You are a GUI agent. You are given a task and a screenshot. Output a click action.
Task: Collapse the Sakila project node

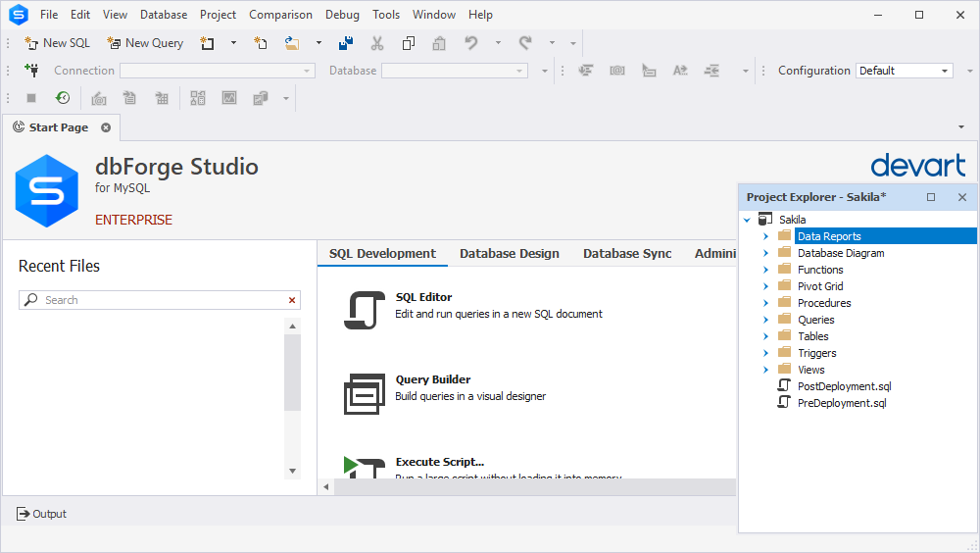[747, 220]
